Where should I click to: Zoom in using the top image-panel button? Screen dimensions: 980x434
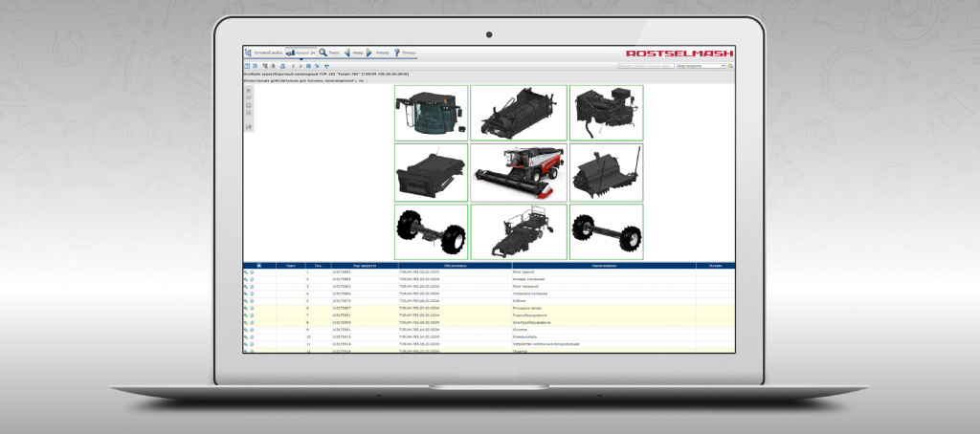pyautogui.click(x=249, y=91)
